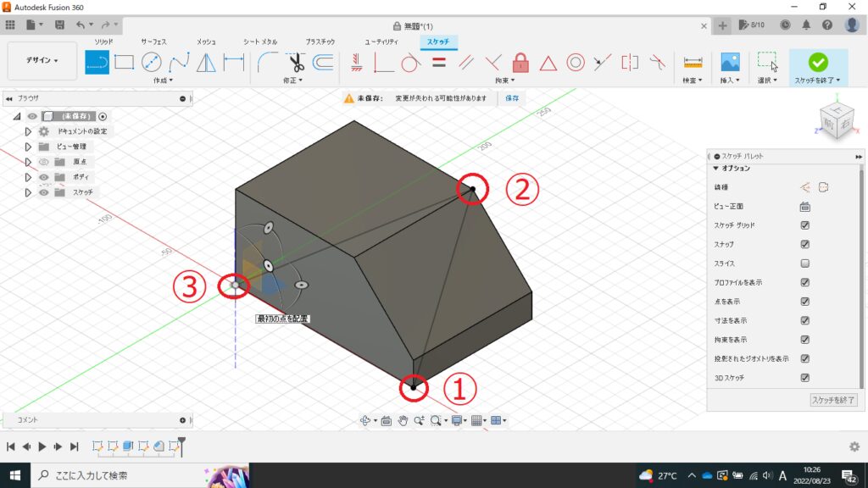This screenshot has width=868, height=488.
Task: Select the Mirror sketch tool
Action: pyautogui.click(x=206, y=63)
